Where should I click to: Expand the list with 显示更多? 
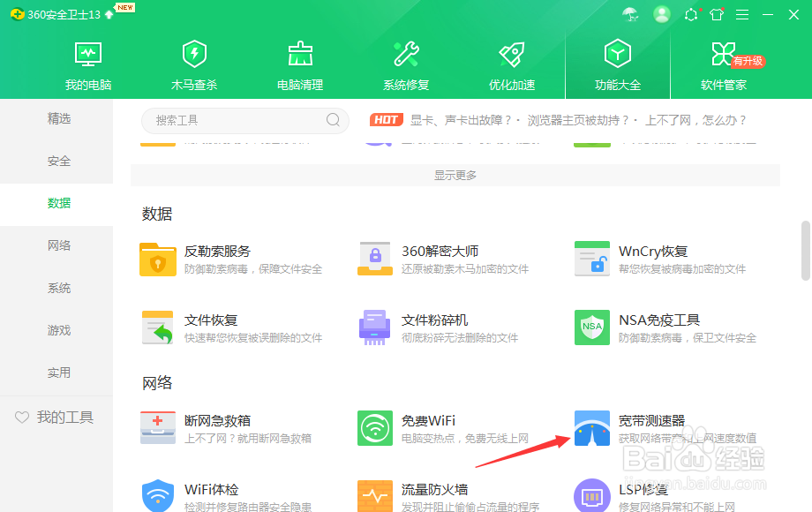(455, 175)
